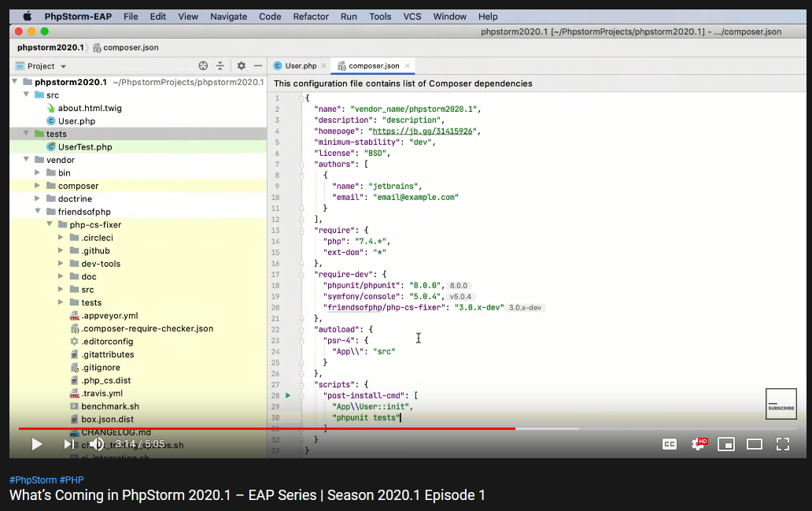Fold the scripts block at line 27

point(301,384)
